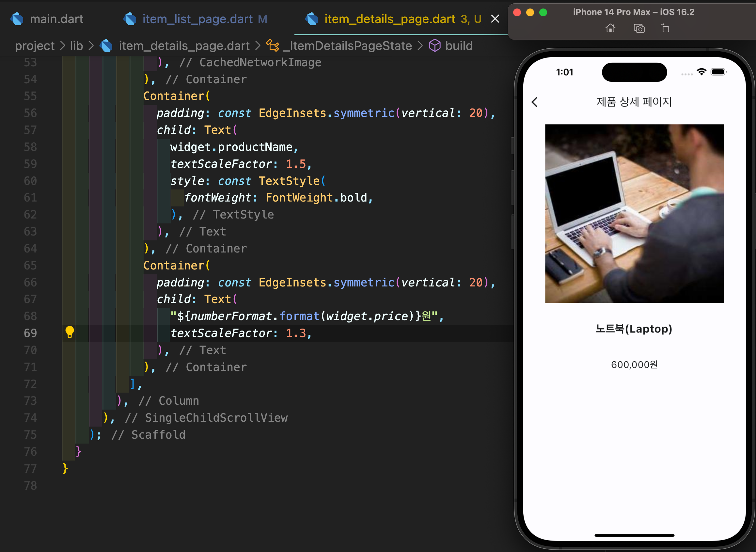Click the 노트북(Laptop) product name text
The image size is (756, 552).
(x=634, y=329)
